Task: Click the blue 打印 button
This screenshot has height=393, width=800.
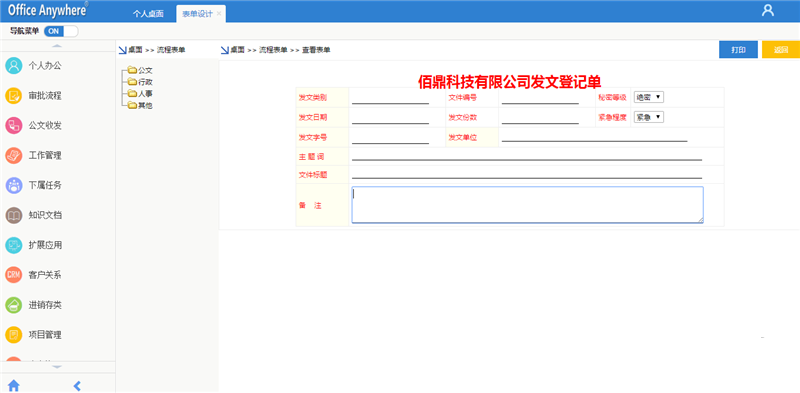Action: coord(738,50)
